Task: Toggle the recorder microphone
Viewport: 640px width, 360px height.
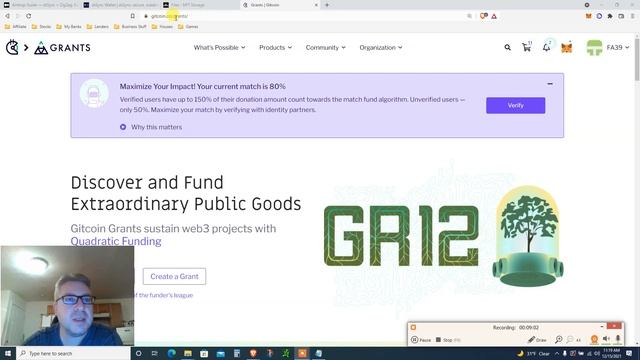Action: pos(618,339)
